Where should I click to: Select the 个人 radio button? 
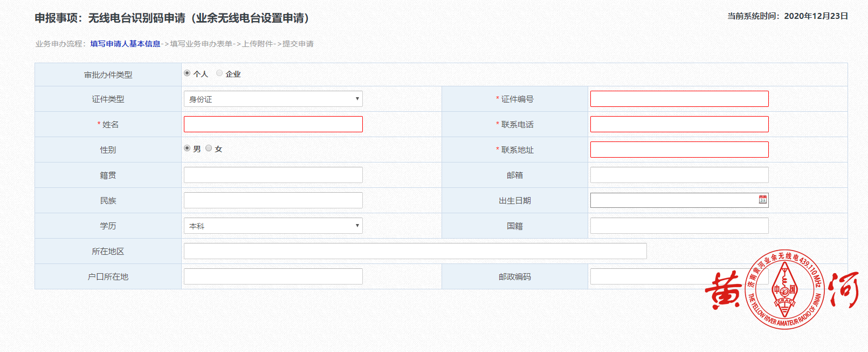point(187,73)
